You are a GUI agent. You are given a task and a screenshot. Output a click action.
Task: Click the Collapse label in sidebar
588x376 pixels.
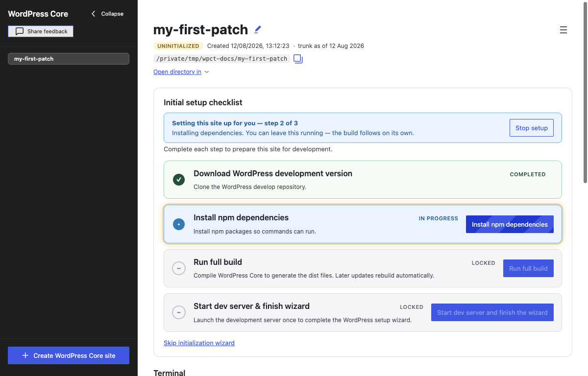tap(112, 14)
